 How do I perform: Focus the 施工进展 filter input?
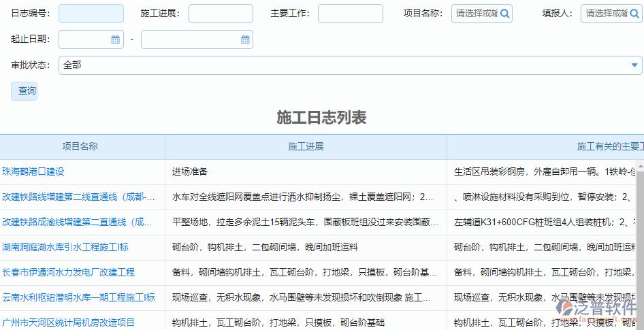point(221,14)
